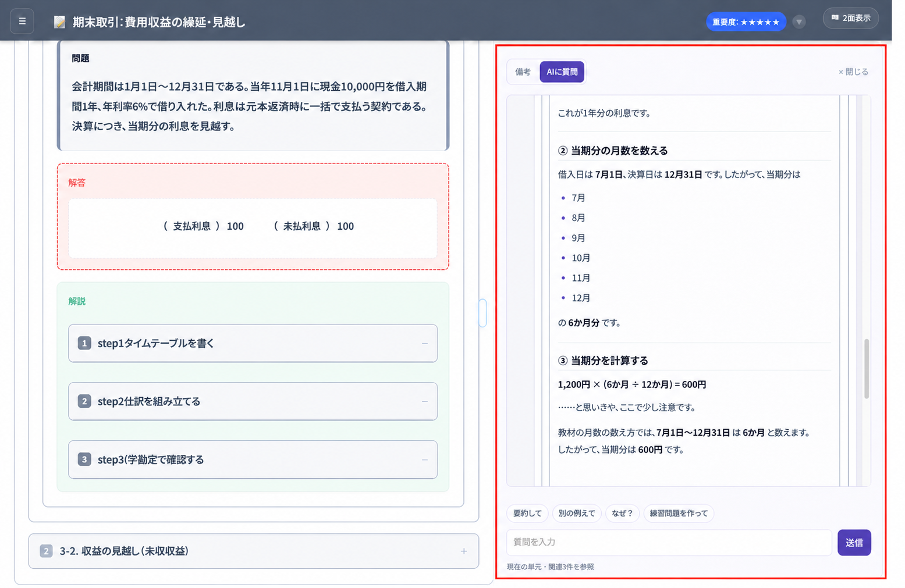Click the 重要度 five-star badge
The height and width of the screenshot is (588, 905).
pyautogui.click(x=746, y=22)
